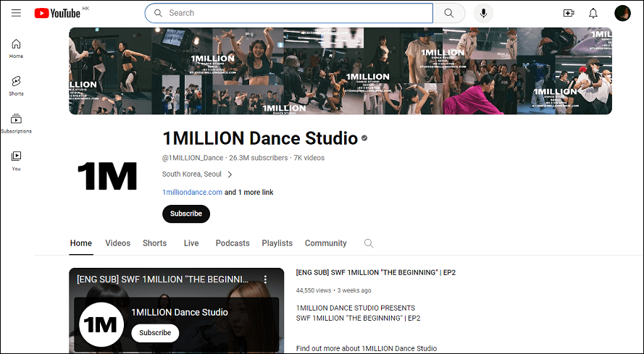Open Subscriptions in the sidebar

point(16,124)
